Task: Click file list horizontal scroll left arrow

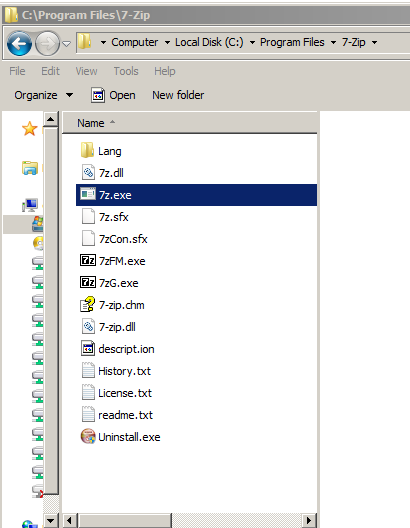Action: point(70,521)
